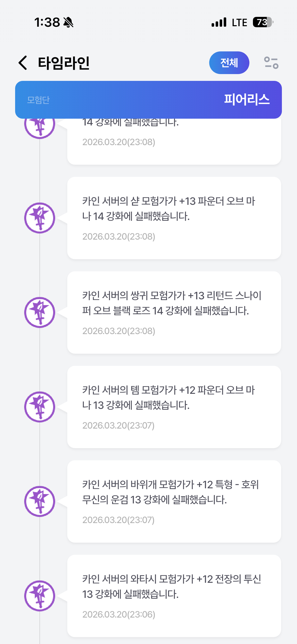Tap the enhancement icon beside 템 모험가 entry
Viewport: 297px width, 644px height.
pyautogui.click(x=40, y=407)
